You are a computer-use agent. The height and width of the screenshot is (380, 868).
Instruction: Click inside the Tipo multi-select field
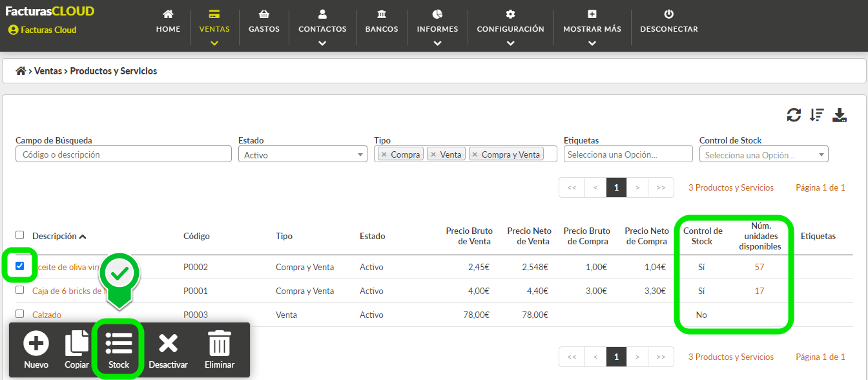465,154
